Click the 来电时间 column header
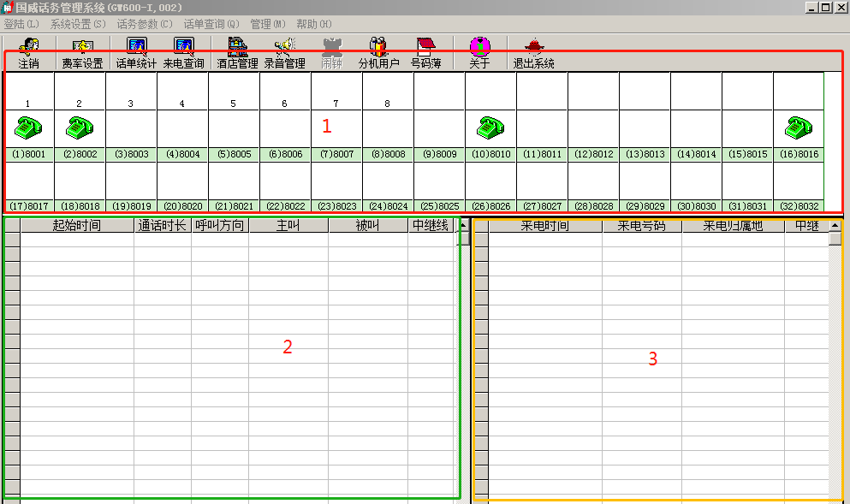 pos(545,226)
